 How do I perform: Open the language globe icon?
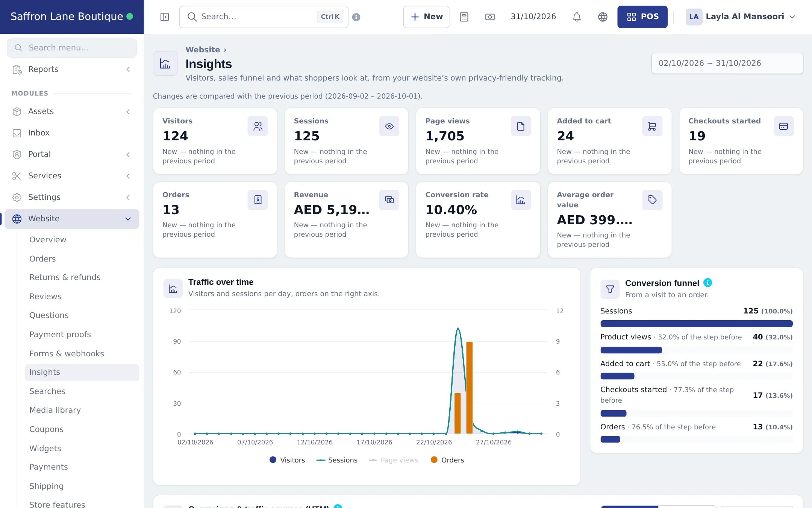coord(603,17)
